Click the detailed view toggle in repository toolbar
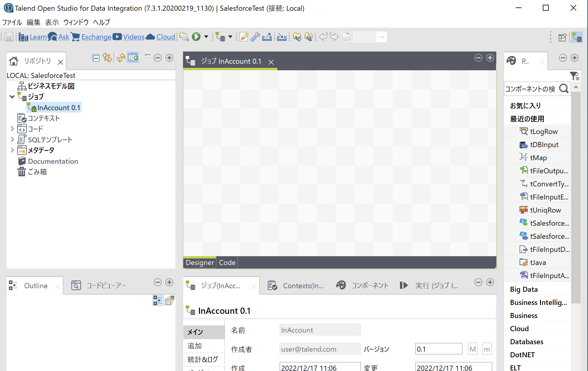The image size is (588, 371). (x=133, y=57)
